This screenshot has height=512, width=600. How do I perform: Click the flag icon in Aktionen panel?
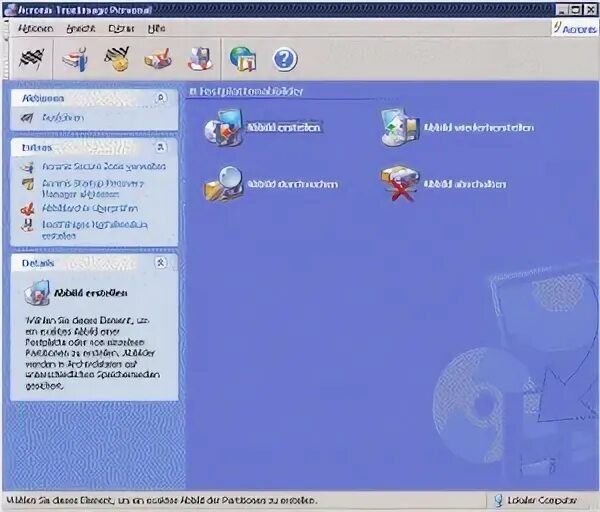pyautogui.click(x=27, y=117)
